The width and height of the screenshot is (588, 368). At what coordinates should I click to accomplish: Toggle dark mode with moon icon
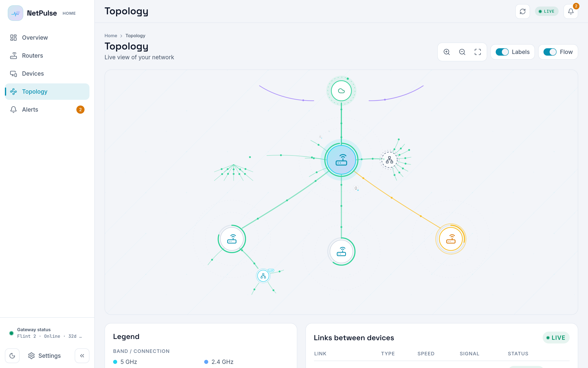click(12, 356)
